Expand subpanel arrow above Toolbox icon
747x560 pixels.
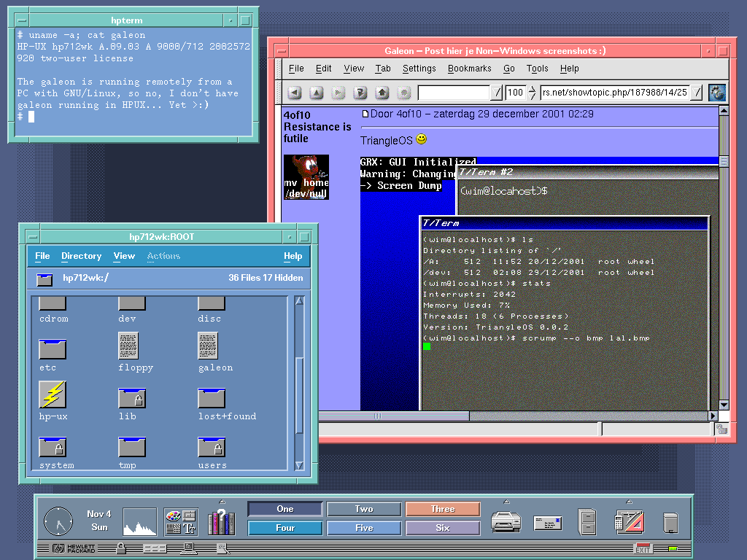[x=629, y=502]
